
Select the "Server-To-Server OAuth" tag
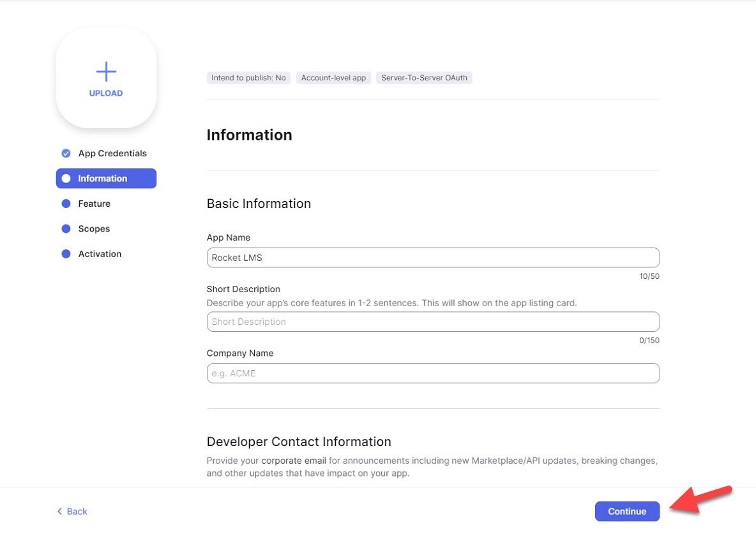(x=424, y=78)
